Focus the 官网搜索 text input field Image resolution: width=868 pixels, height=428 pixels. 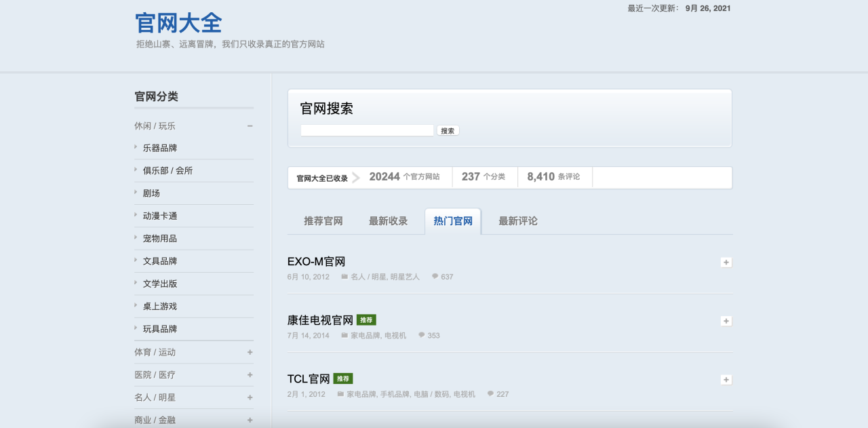pyautogui.click(x=367, y=130)
